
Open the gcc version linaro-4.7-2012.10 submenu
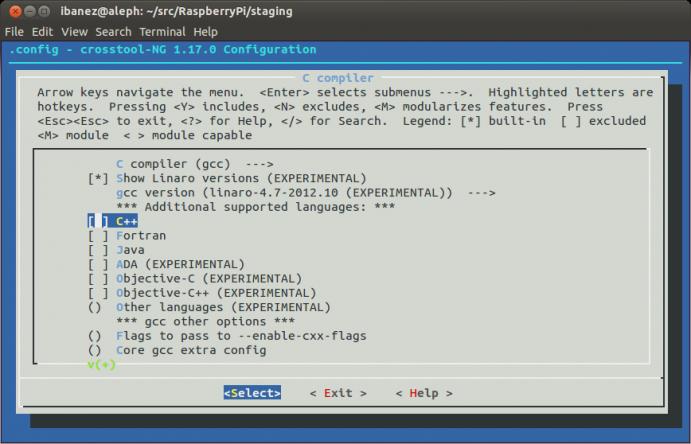click(306, 192)
